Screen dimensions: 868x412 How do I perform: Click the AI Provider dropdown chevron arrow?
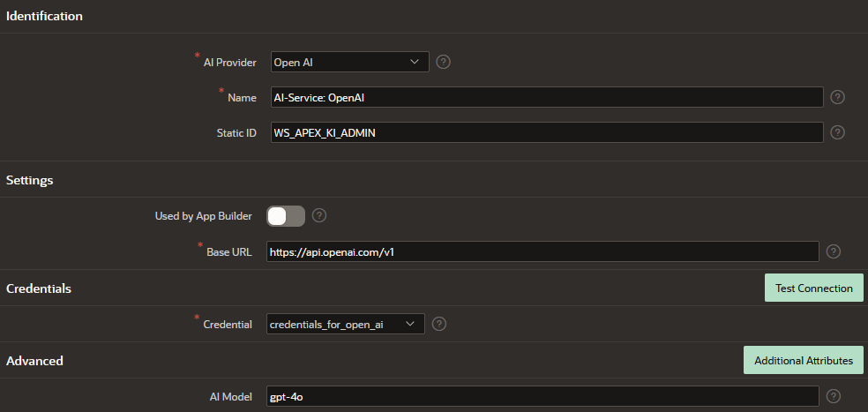[x=415, y=62]
